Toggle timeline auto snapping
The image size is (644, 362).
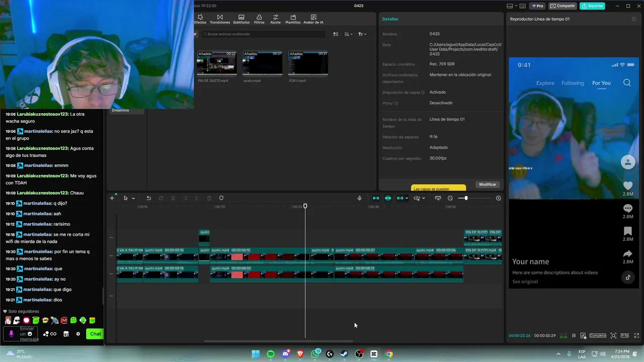(x=388, y=198)
